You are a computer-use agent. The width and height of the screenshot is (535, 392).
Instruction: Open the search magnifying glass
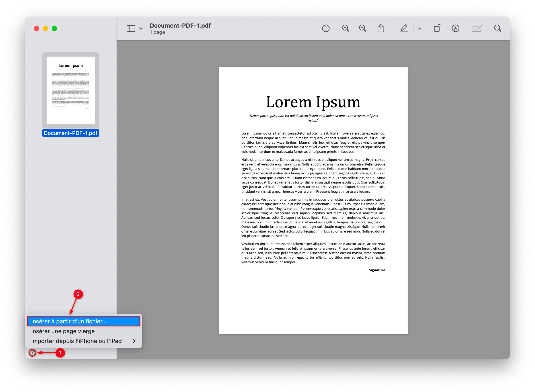click(498, 29)
